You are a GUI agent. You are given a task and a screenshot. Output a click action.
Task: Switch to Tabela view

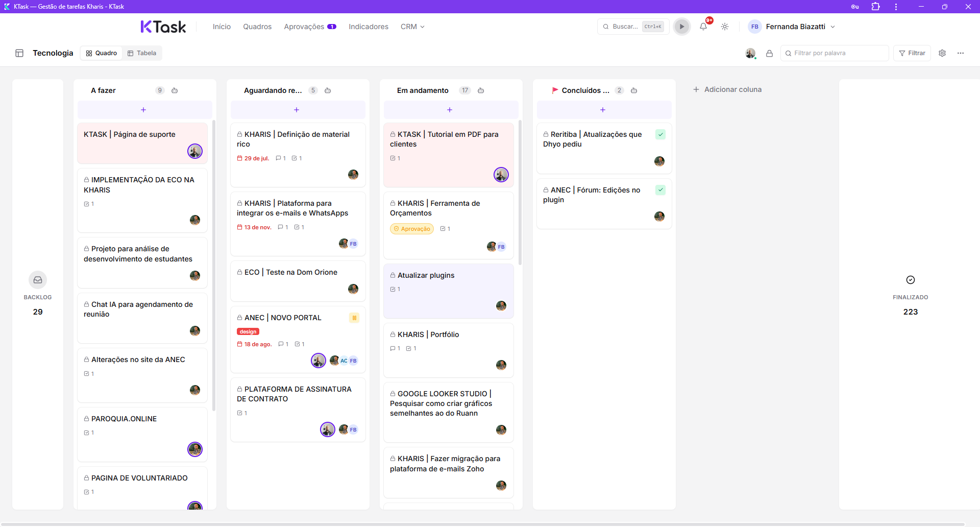click(142, 53)
